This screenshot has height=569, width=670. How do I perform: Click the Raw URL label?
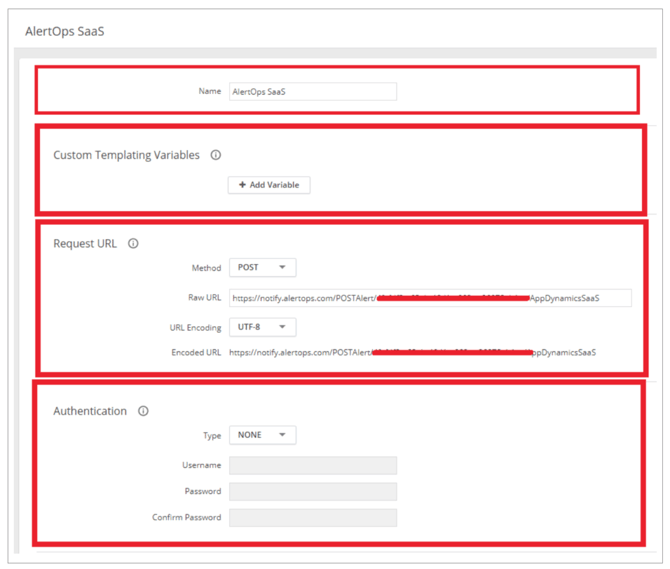pyautogui.click(x=205, y=297)
